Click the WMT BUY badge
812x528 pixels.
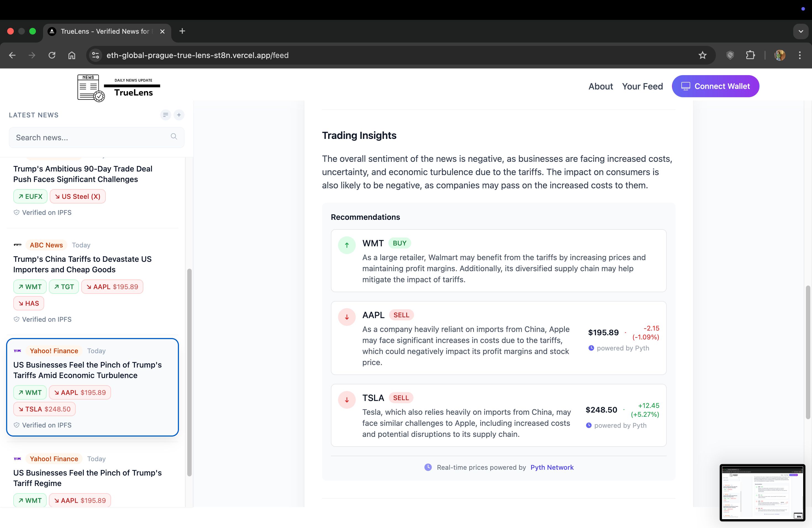[x=400, y=243]
